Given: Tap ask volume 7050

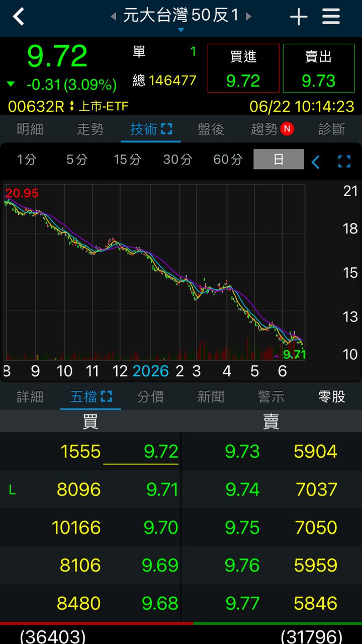Looking at the screenshot, I should pyautogui.click(x=316, y=528).
